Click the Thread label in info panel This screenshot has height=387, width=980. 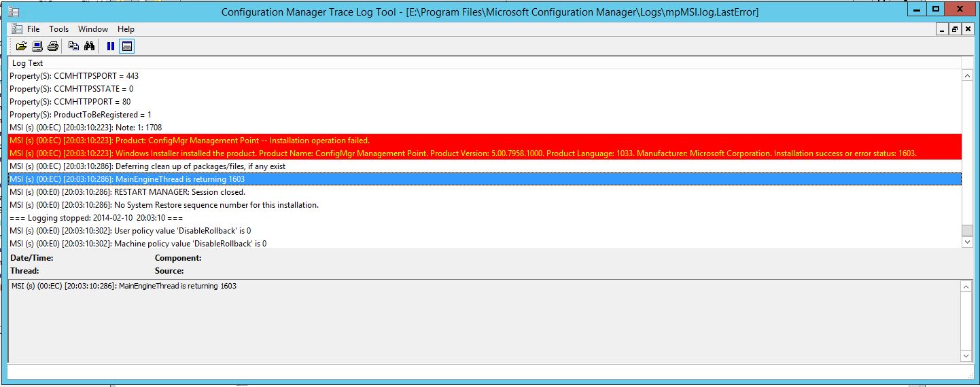[24, 271]
